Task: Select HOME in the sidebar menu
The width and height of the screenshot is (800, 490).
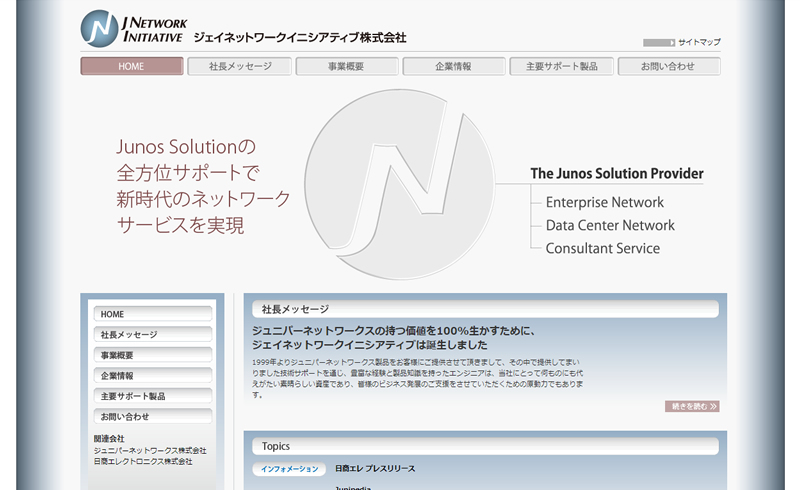Action: click(x=153, y=314)
